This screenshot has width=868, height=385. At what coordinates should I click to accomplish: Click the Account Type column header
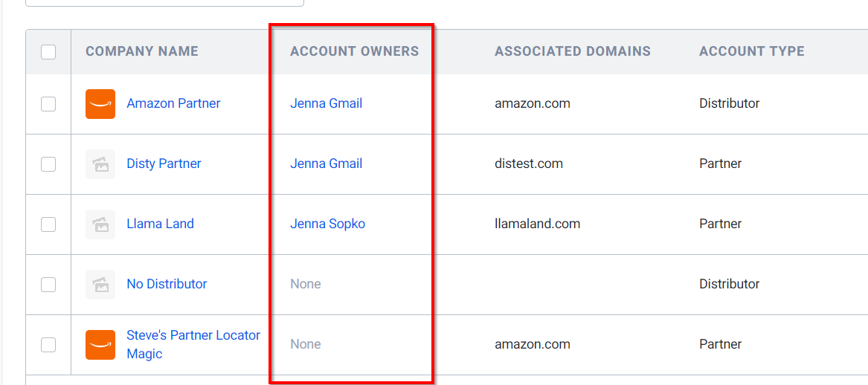752,51
